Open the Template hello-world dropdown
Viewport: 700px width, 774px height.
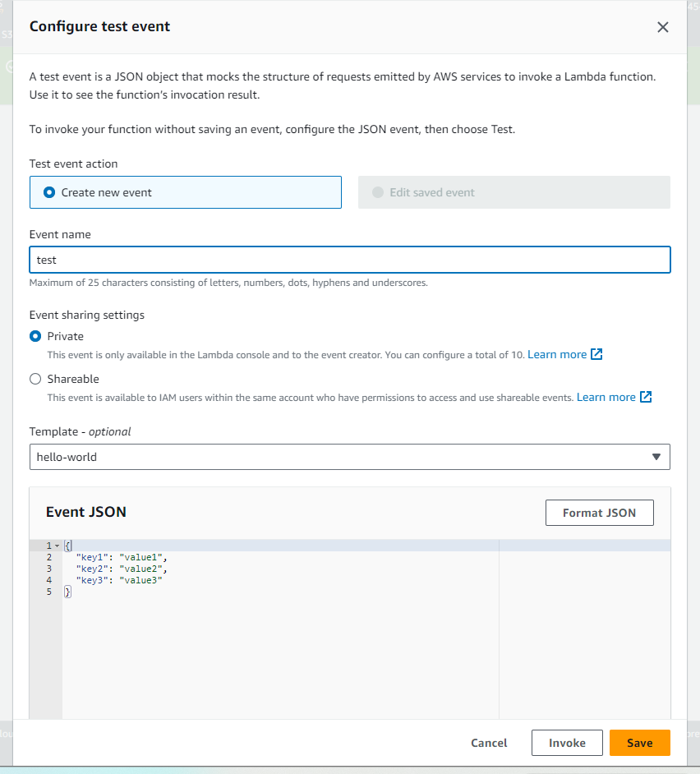[x=349, y=457]
